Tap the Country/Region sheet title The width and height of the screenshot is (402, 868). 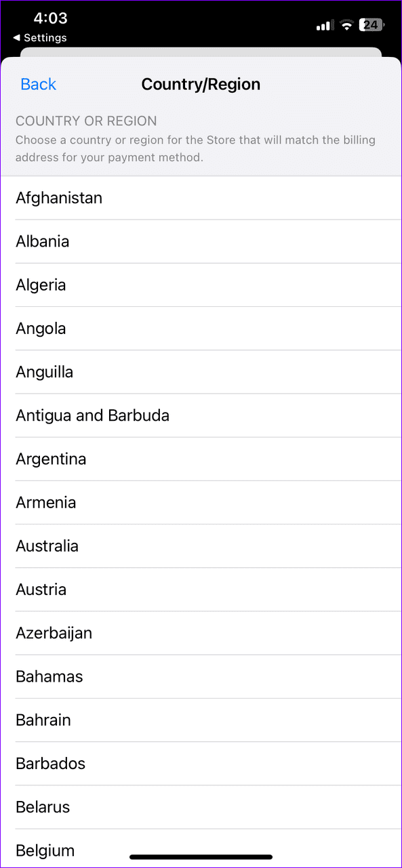[201, 84]
